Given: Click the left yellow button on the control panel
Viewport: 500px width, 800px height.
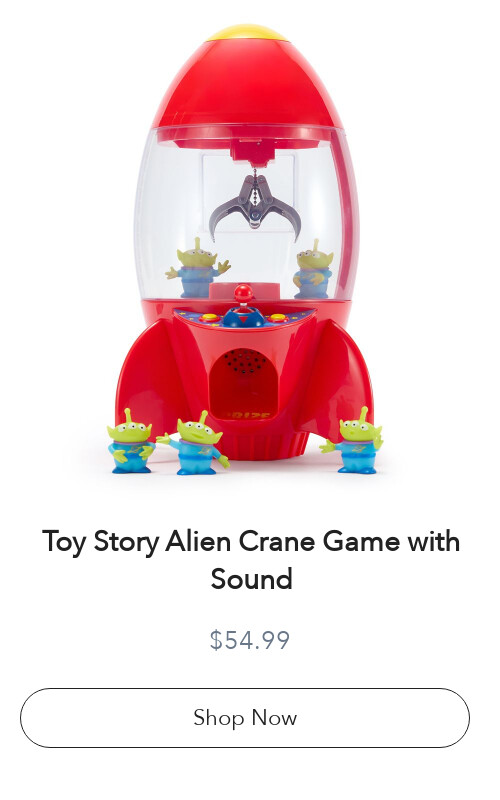Looking at the screenshot, I should pyautogui.click(x=209, y=317).
